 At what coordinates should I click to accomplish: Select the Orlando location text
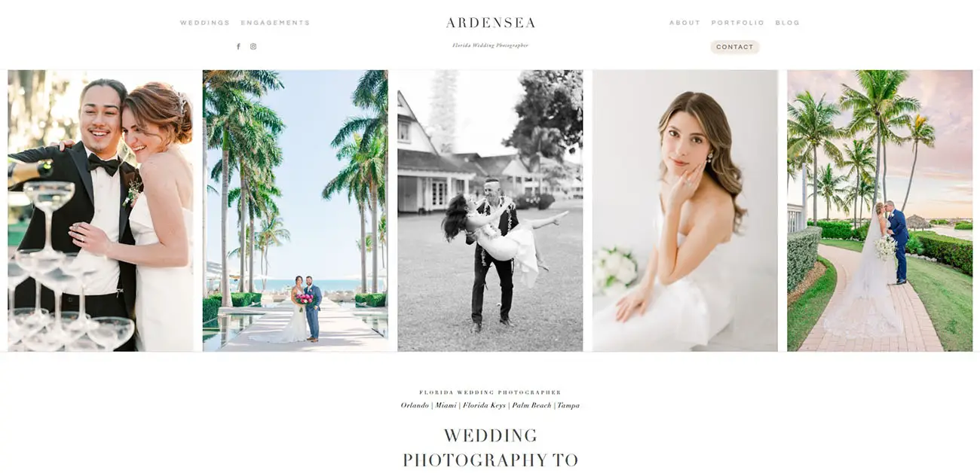[415, 405]
